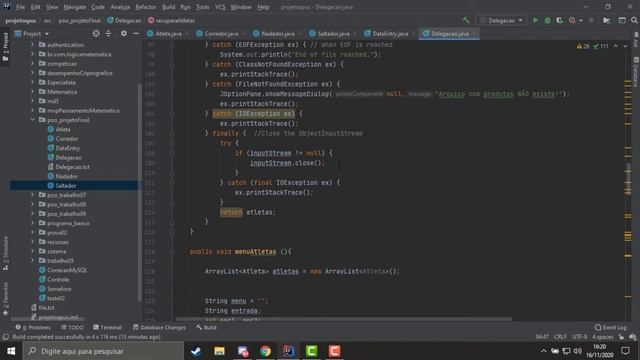The image size is (640, 360).
Task: Click the CRLF line separator in status bar
Action: [x=560, y=337]
